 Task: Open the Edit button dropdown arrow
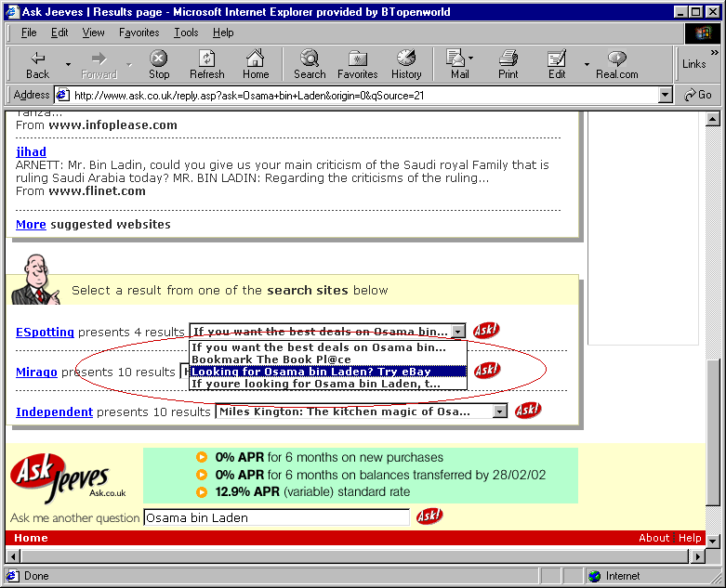pos(587,64)
